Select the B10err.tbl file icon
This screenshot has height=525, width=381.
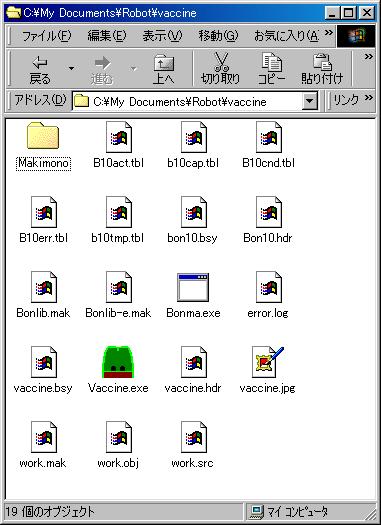(x=44, y=212)
